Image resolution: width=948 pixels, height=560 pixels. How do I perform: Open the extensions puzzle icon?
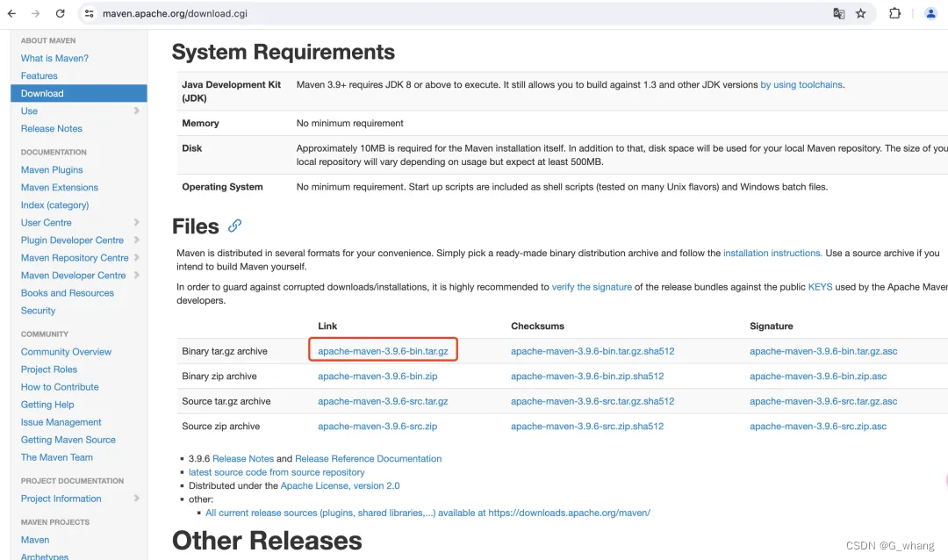pyautogui.click(x=894, y=13)
